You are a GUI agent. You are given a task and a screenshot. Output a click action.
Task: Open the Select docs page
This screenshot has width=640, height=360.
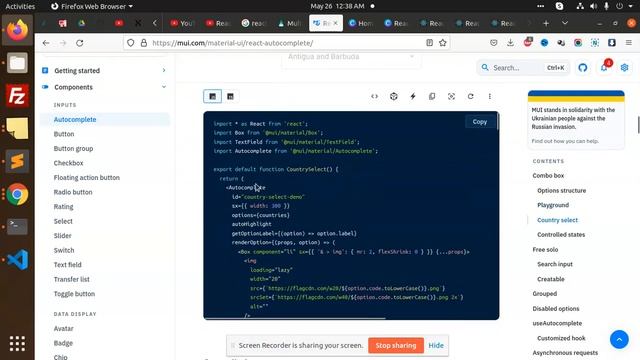point(63,221)
